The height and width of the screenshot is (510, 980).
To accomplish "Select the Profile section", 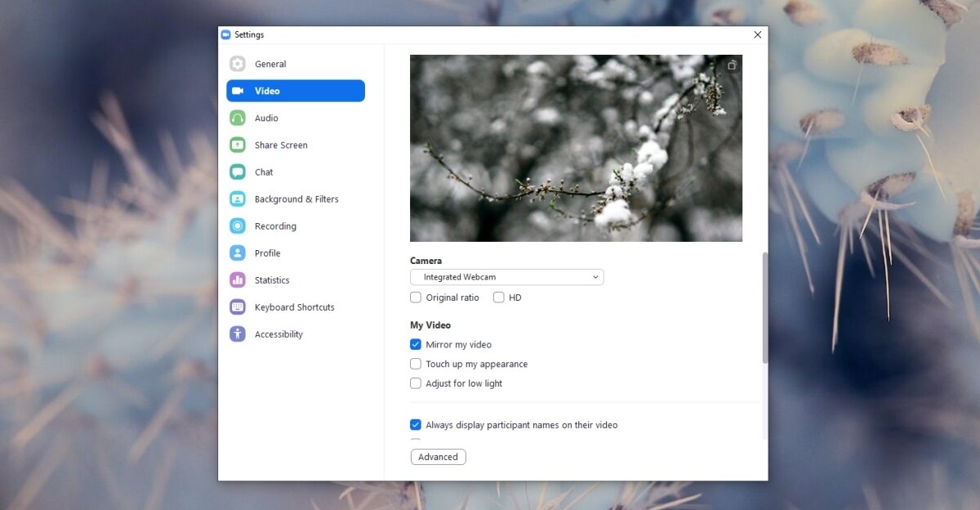I will [237, 253].
